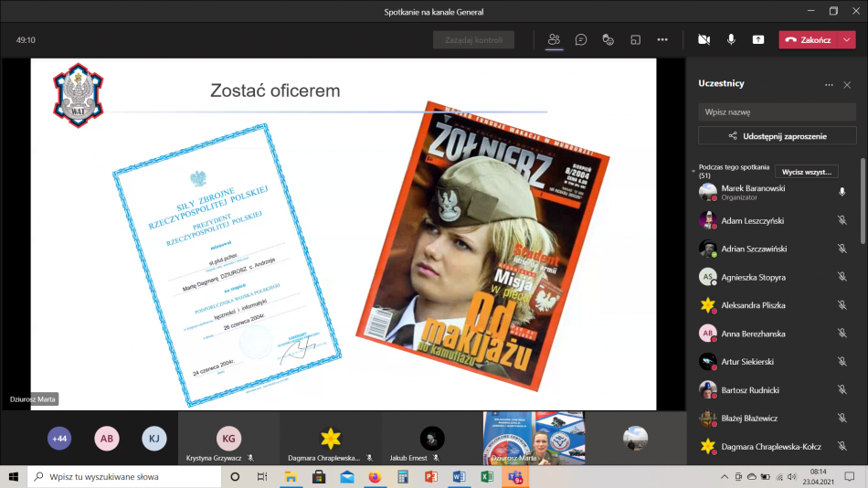Viewport: 868px width, 488px height.
Task: Open participants panel more options ellipsis
Action: tap(829, 85)
